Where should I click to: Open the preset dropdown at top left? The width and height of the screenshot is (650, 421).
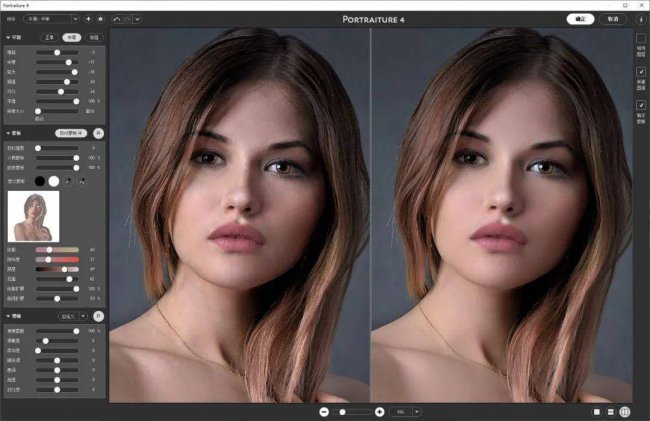pyautogui.click(x=51, y=19)
